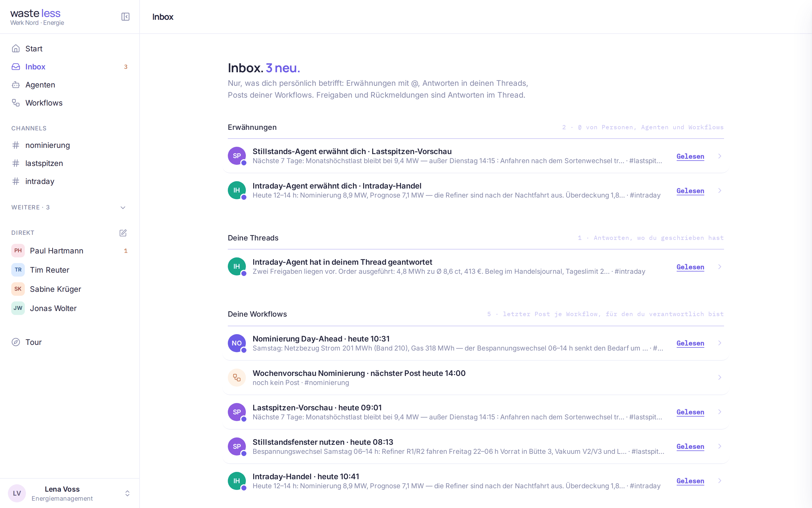Open 'Stillstands-Agent erwähnt dich · Lastspitzen-Vorschau' title
Viewport: 812px width, 508px height.
pyautogui.click(x=352, y=152)
